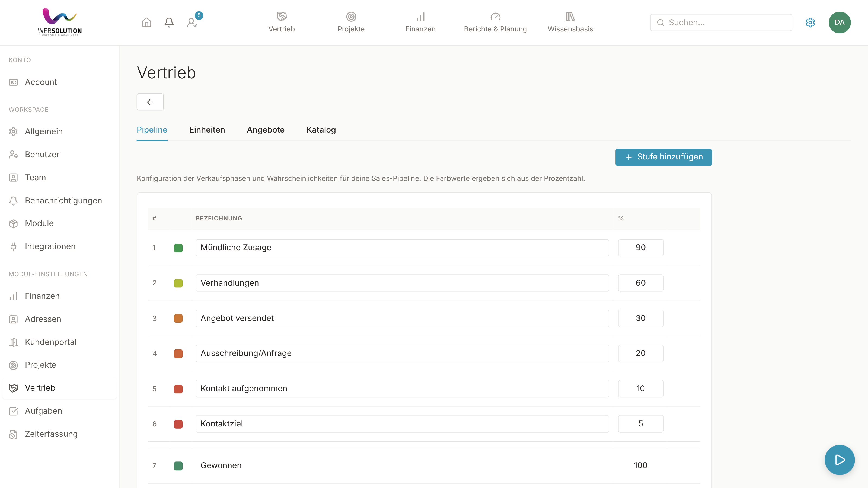Image resolution: width=868 pixels, height=488 pixels.
Task: Open the Vertrieb handshake icon in top navigation
Action: (281, 17)
